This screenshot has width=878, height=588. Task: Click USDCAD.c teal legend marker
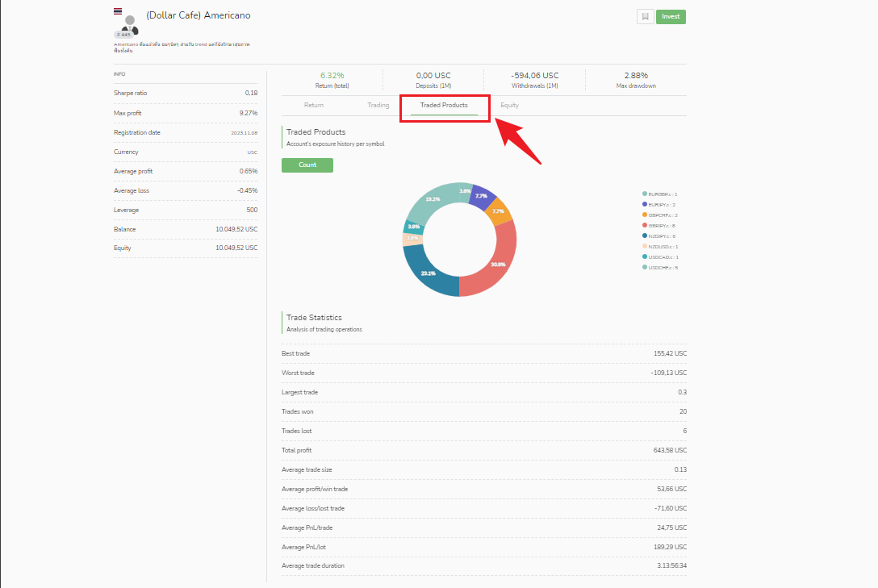tap(645, 256)
